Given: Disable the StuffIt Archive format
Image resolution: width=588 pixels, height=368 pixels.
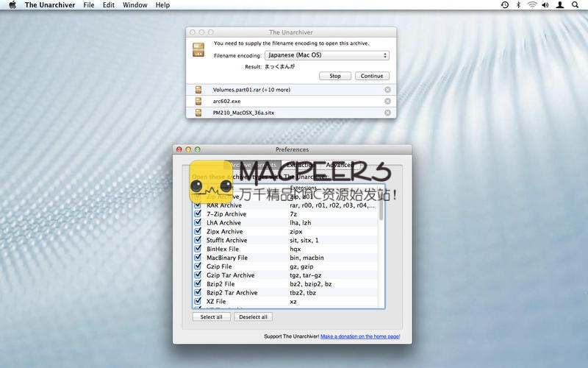Looking at the screenshot, I should click(197, 240).
